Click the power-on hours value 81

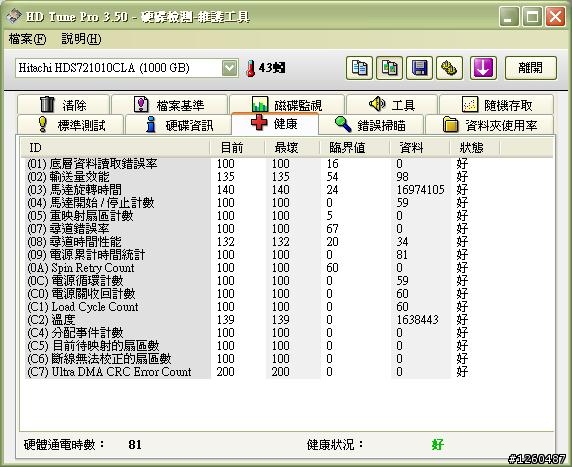click(x=135, y=444)
